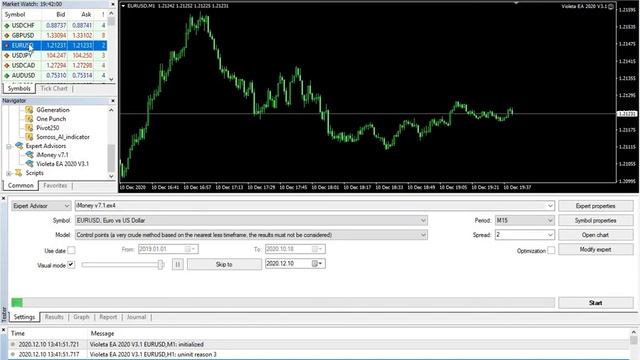Image resolution: width=640 pixels, height=360 pixels.
Task: Click the Ask column header
Action: tap(86, 15)
